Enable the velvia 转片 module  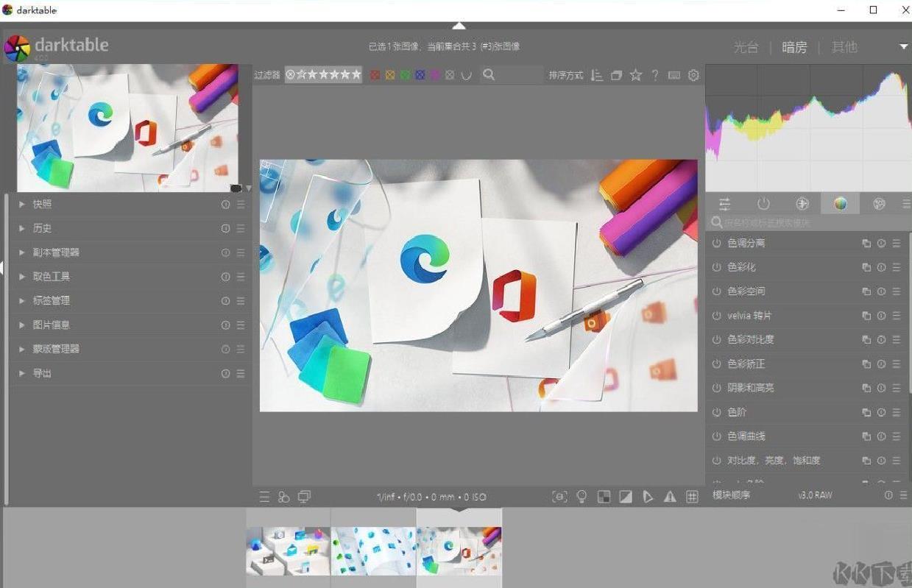716,316
